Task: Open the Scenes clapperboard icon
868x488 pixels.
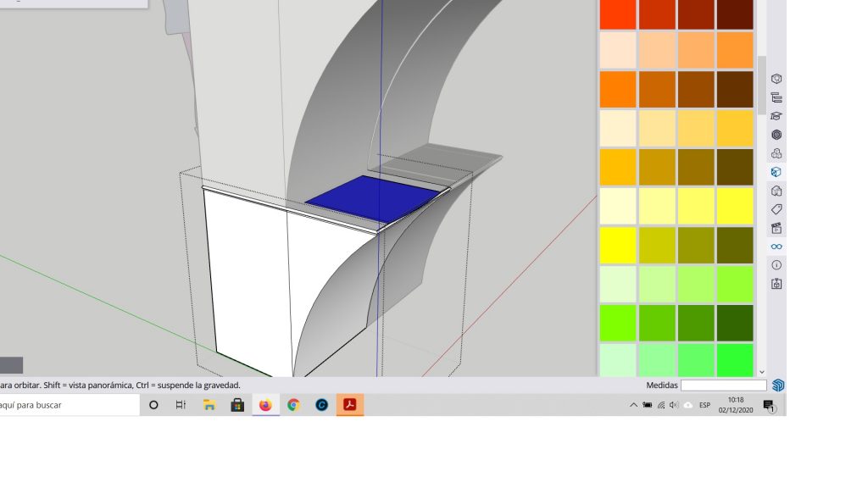Action: 776,228
